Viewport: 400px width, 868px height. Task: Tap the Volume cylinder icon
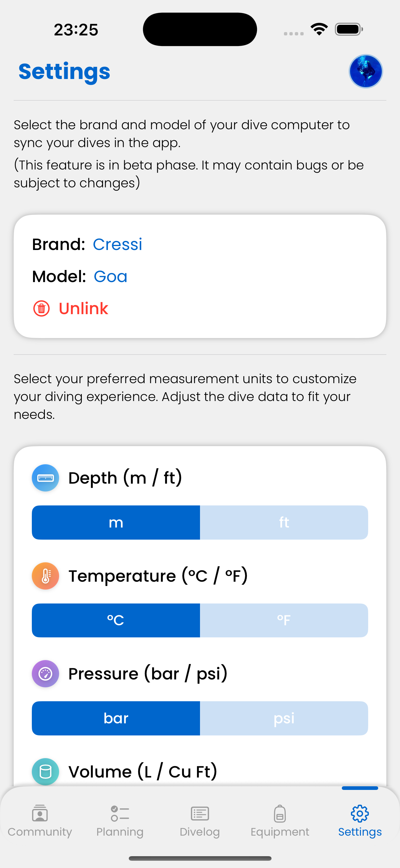point(45,771)
